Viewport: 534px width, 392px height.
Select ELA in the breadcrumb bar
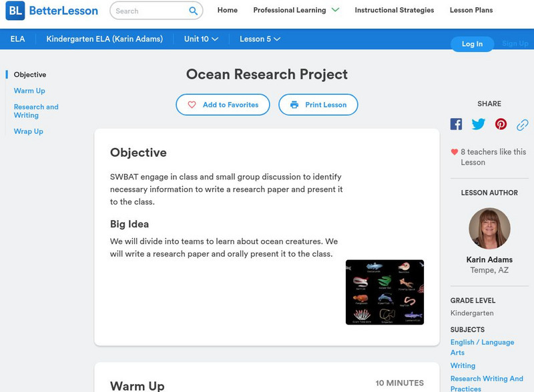(18, 39)
